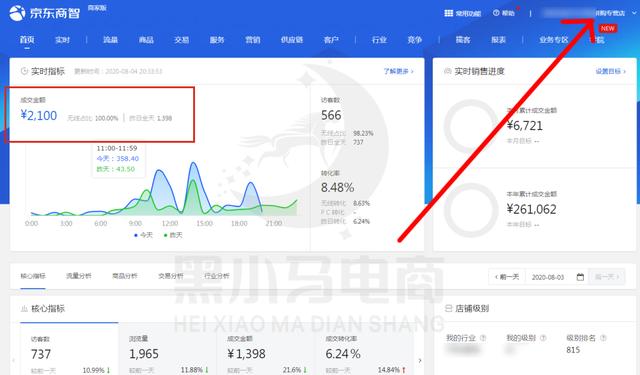The image size is (640, 375).
Task: Click the 后一天 button
Action: 607,277
